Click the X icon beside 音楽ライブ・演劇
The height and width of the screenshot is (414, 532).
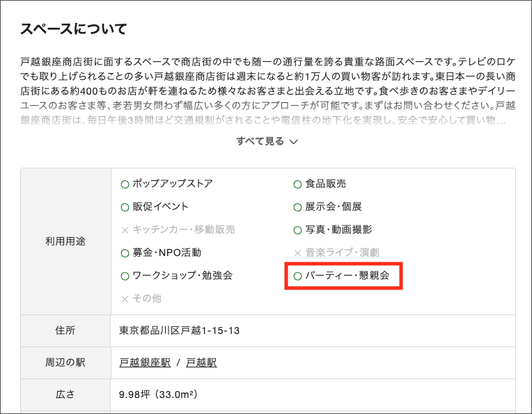point(298,253)
